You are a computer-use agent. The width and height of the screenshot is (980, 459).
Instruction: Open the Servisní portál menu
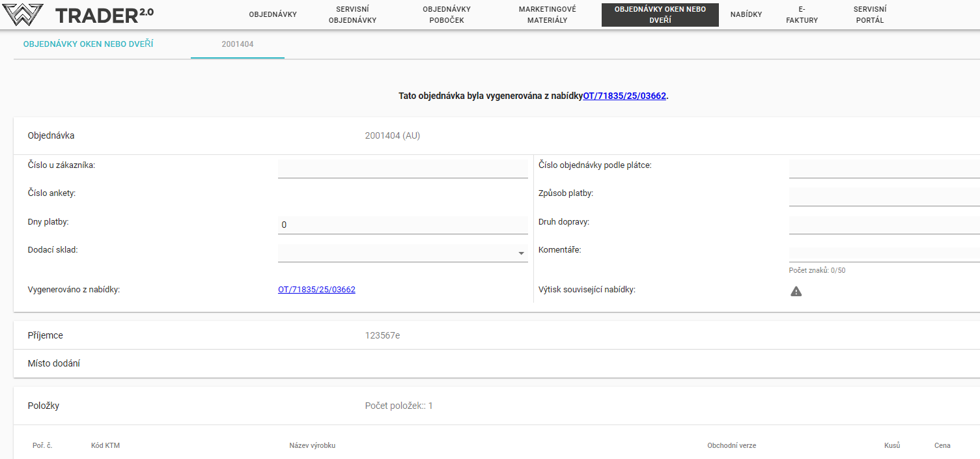pos(869,14)
